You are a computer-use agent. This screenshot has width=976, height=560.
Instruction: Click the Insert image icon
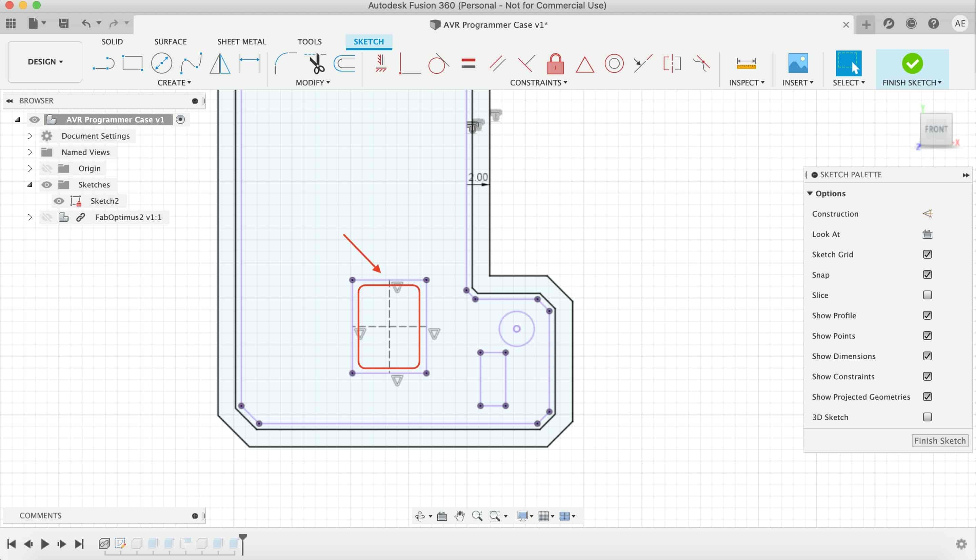pyautogui.click(x=798, y=63)
